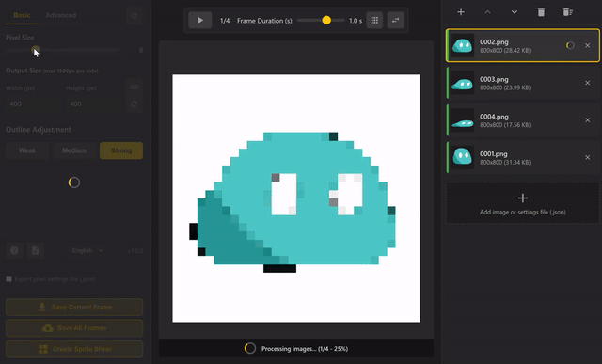Click the reset icon beside Advanced tab
The height and width of the screenshot is (364, 602).
coord(134,16)
